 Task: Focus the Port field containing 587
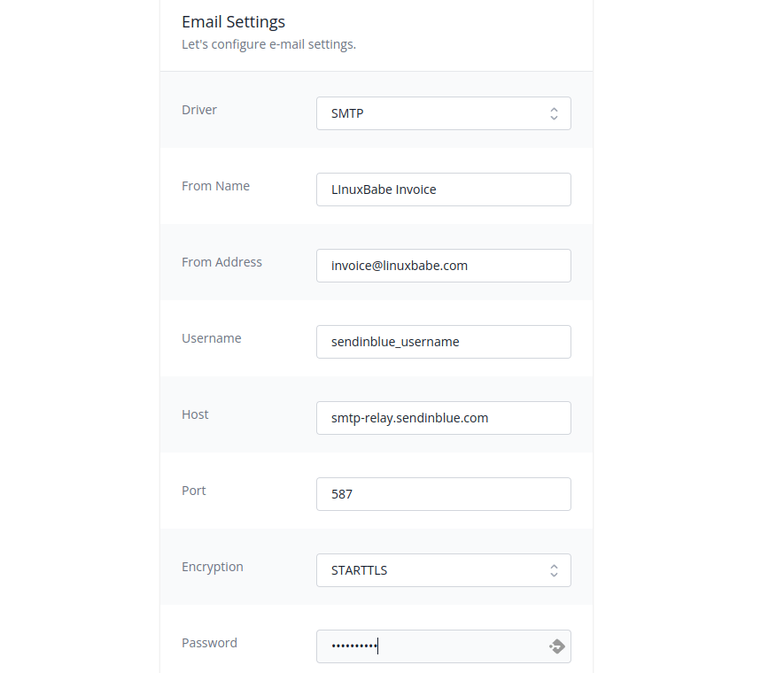pyautogui.click(x=443, y=494)
